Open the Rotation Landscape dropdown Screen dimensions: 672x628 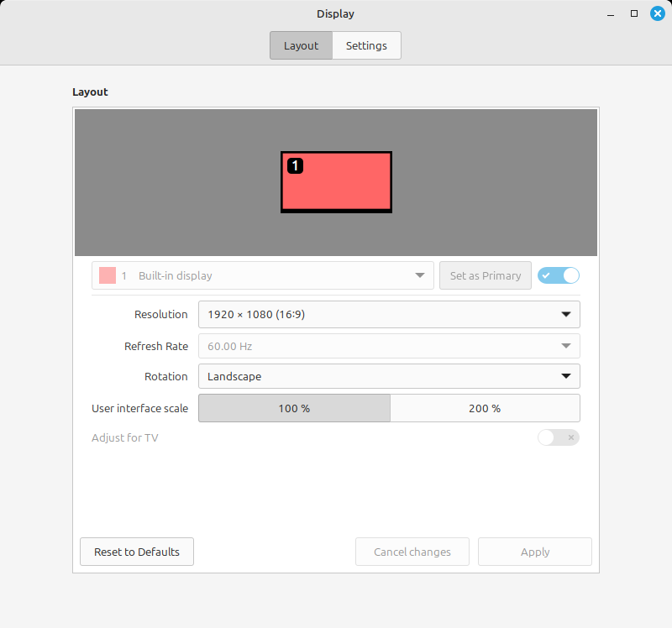pyautogui.click(x=389, y=376)
